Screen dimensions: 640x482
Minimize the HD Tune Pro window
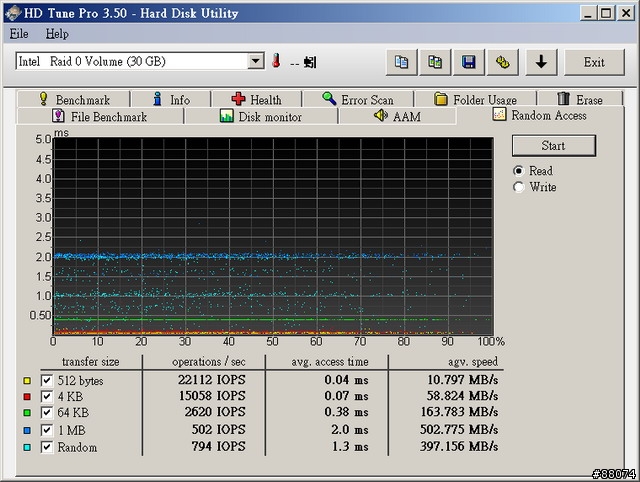[588, 13]
